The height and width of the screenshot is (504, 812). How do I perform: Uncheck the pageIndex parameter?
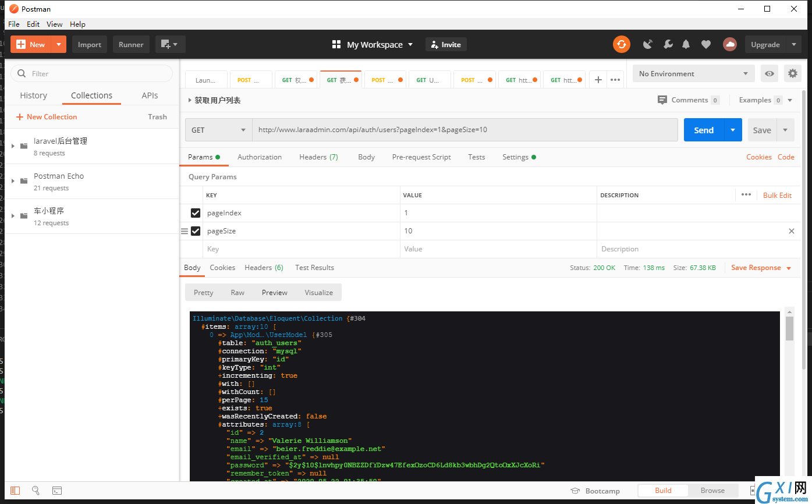(196, 213)
